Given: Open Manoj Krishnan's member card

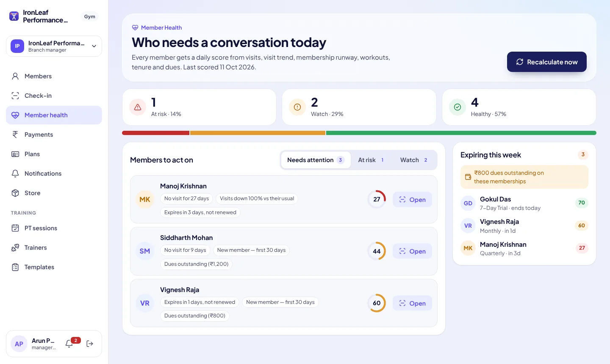Looking at the screenshot, I should click(x=412, y=200).
